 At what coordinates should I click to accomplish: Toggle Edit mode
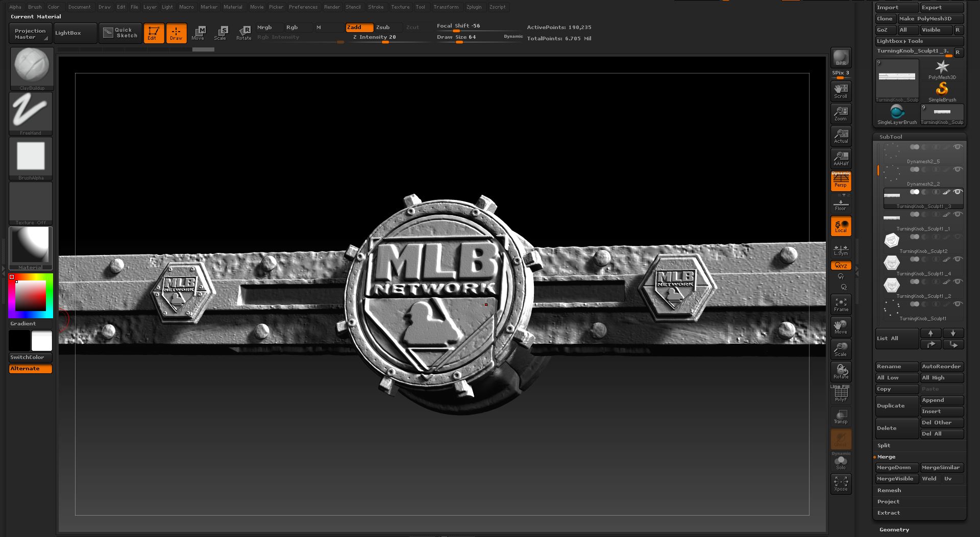(x=154, y=33)
